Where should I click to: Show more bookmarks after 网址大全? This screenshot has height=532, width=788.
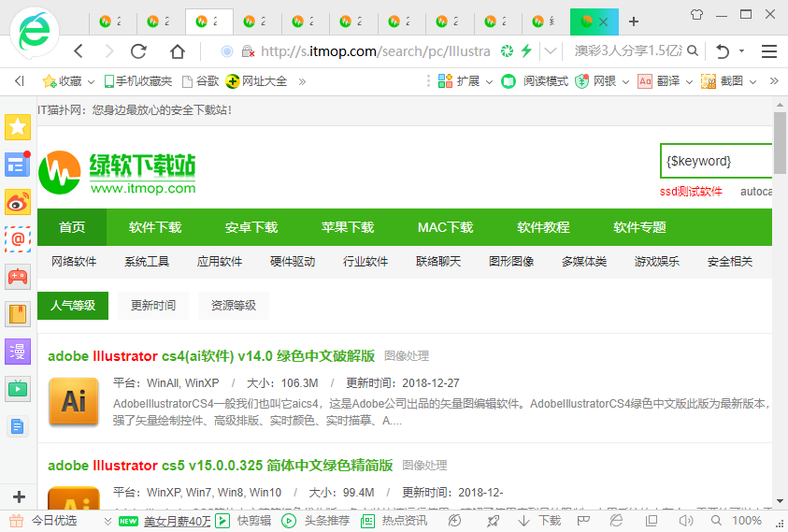(302, 81)
